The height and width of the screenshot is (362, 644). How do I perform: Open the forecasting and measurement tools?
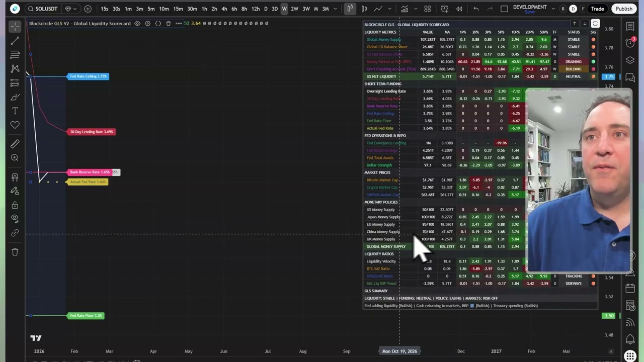15,82
